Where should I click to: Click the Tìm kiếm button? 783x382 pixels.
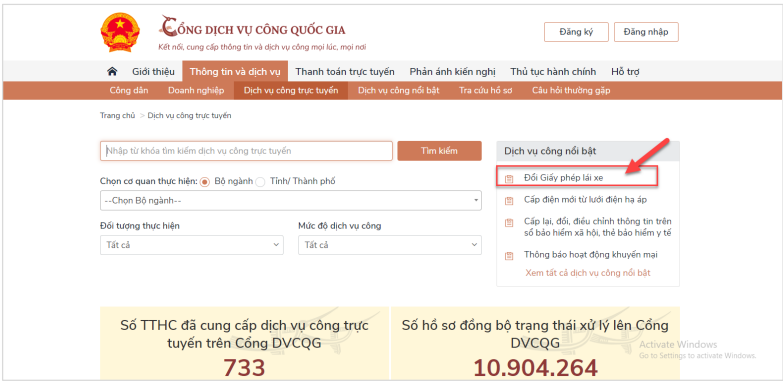click(439, 151)
